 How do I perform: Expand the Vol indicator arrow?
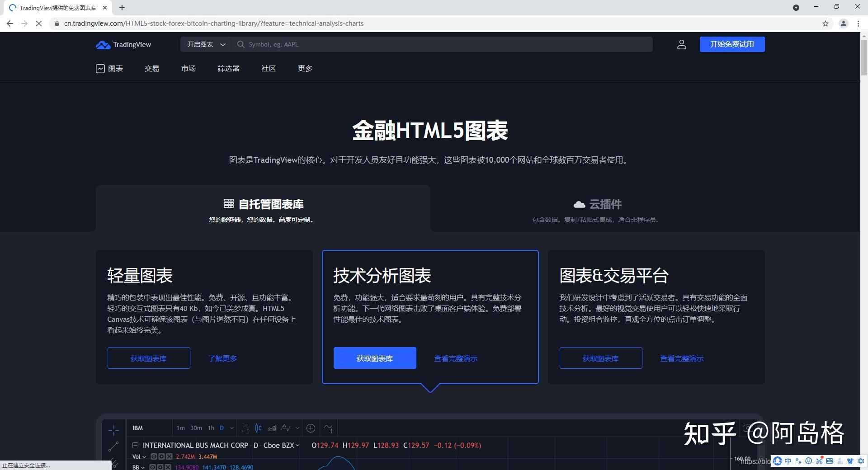coord(144,457)
